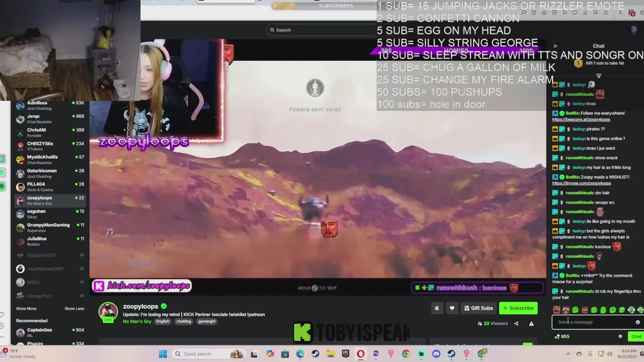The image size is (644, 362).
Task: Open the beacons.ai/zoopyloops chat link
Action: [581, 120]
